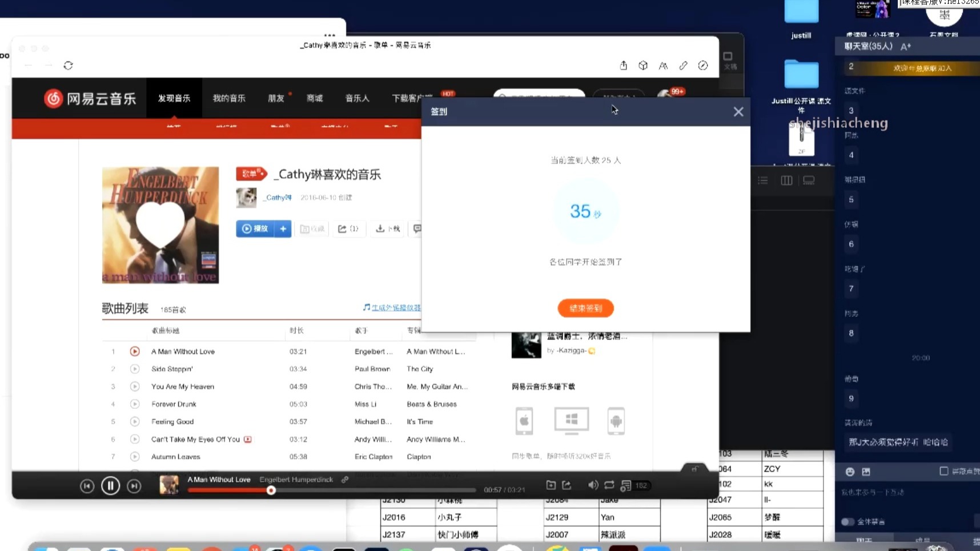Viewport: 980px width, 551px height.
Task: Click the compass icon in browser toolbar
Action: coord(703,66)
